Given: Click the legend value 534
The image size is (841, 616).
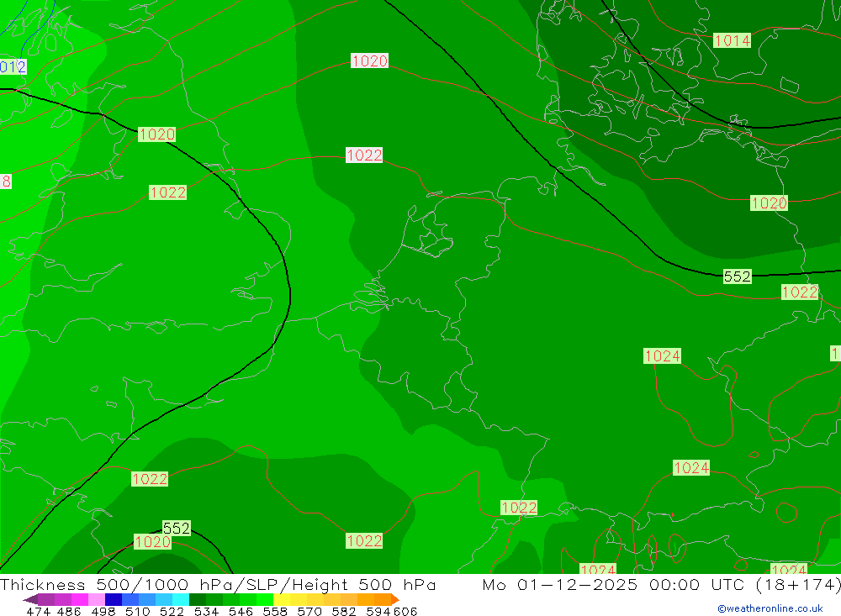Looking at the screenshot, I should tap(206, 611).
